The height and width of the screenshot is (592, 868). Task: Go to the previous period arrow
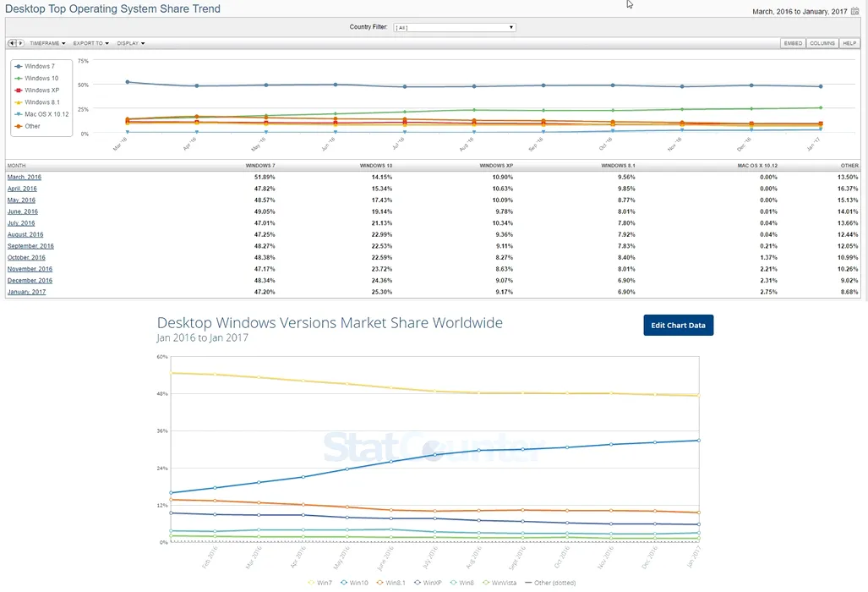point(12,43)
